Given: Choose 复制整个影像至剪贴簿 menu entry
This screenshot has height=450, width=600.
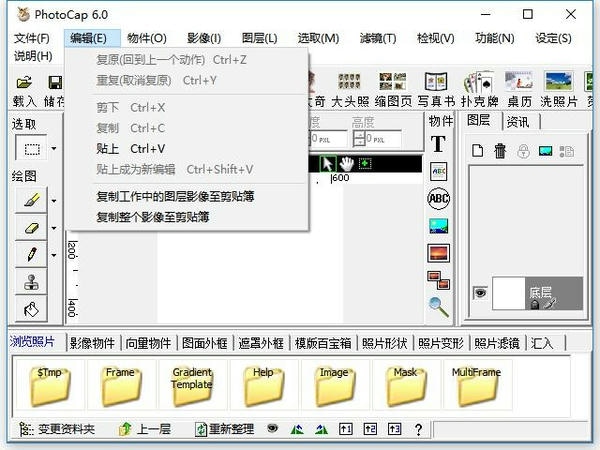Looking at the screenshot, I should pyautogui.click(x=187, y=217).
